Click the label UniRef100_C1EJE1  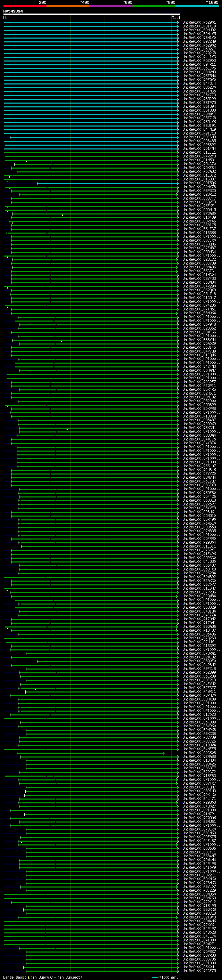pos(199,152)
